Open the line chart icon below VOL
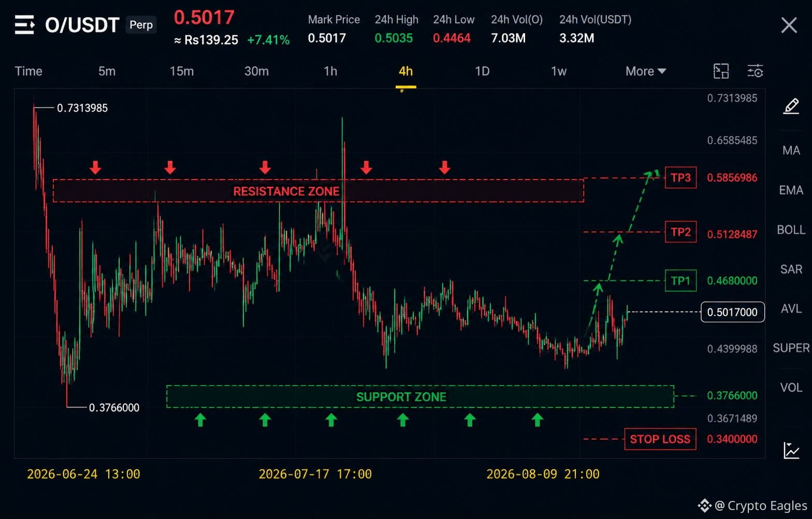Viewport: 812px width, 519px height. tap(791, 450)
